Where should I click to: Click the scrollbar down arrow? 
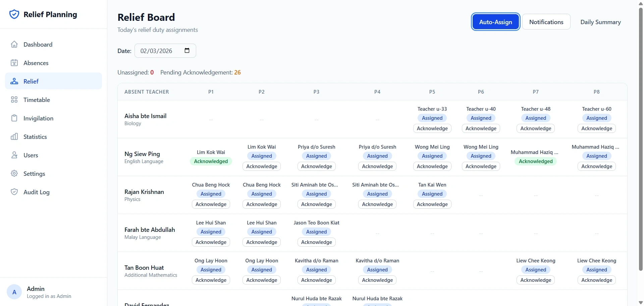[x=641, y=303]
